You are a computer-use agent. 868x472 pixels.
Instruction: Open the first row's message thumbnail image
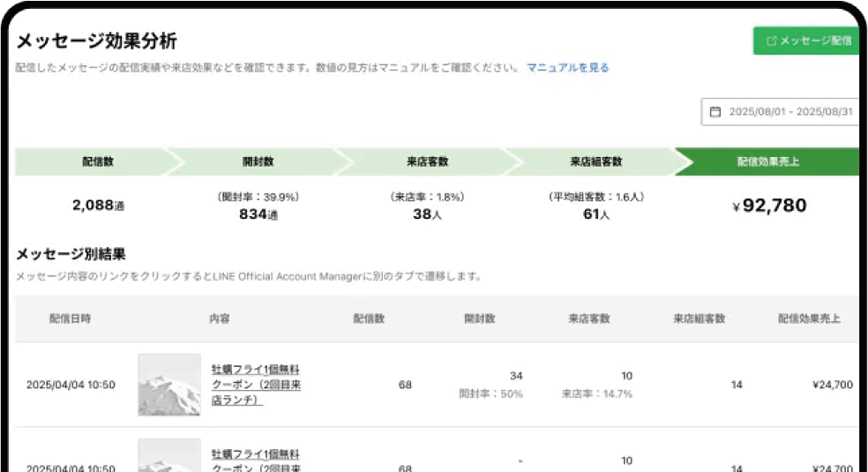coord(169,385)
